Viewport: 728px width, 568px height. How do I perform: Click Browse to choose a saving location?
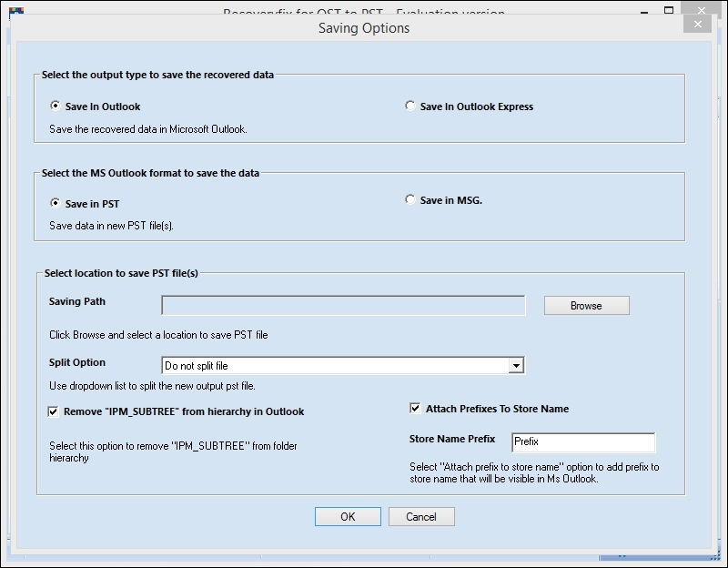click(x=586, y=305)
